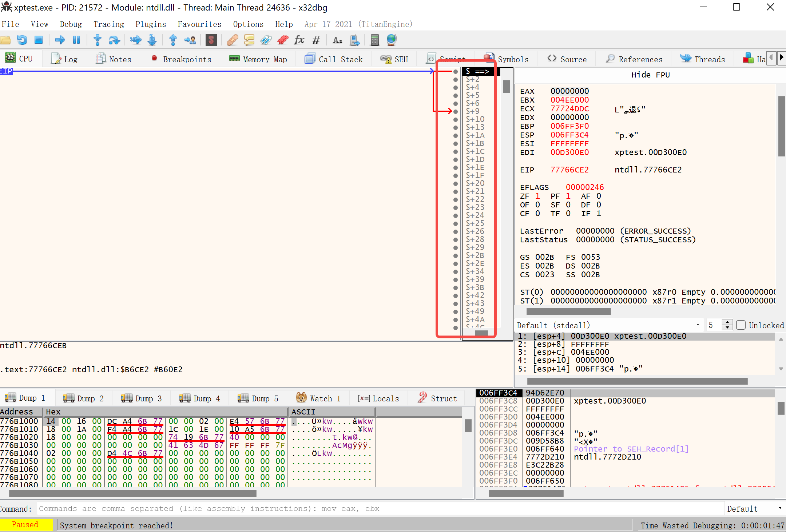This screenshot has width=786, height=532.
Task: Hide the FPU registers with Hide FPU
Action: 650,75
